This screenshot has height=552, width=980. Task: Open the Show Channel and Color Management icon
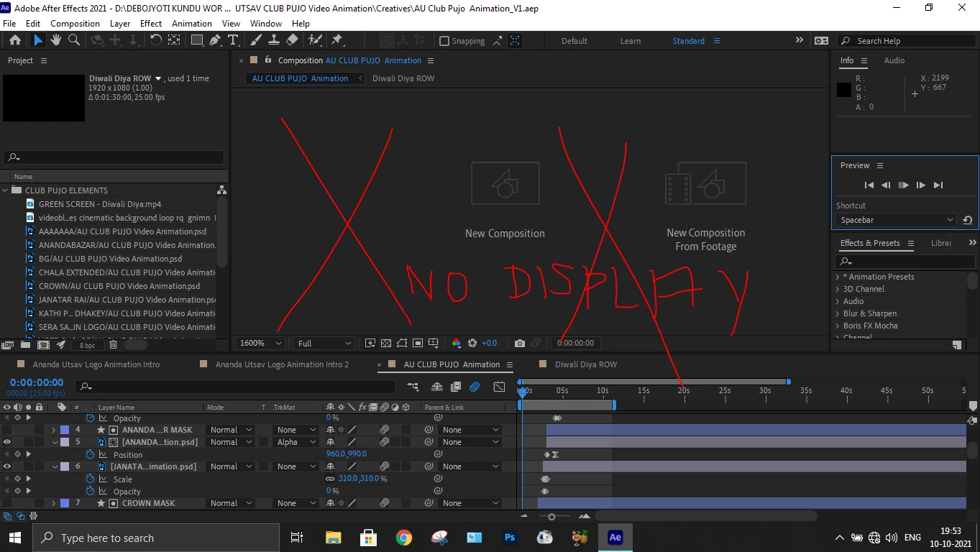coord(456,344)
